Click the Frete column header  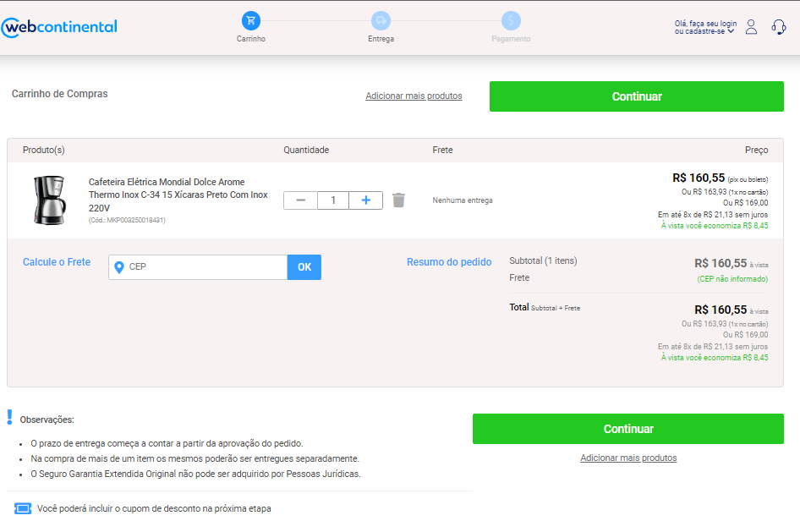[442, 150]
